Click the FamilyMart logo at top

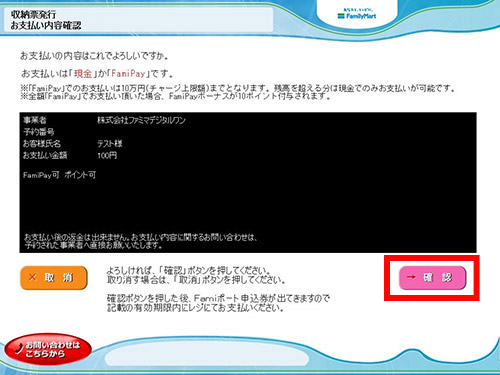pos(357,14)
